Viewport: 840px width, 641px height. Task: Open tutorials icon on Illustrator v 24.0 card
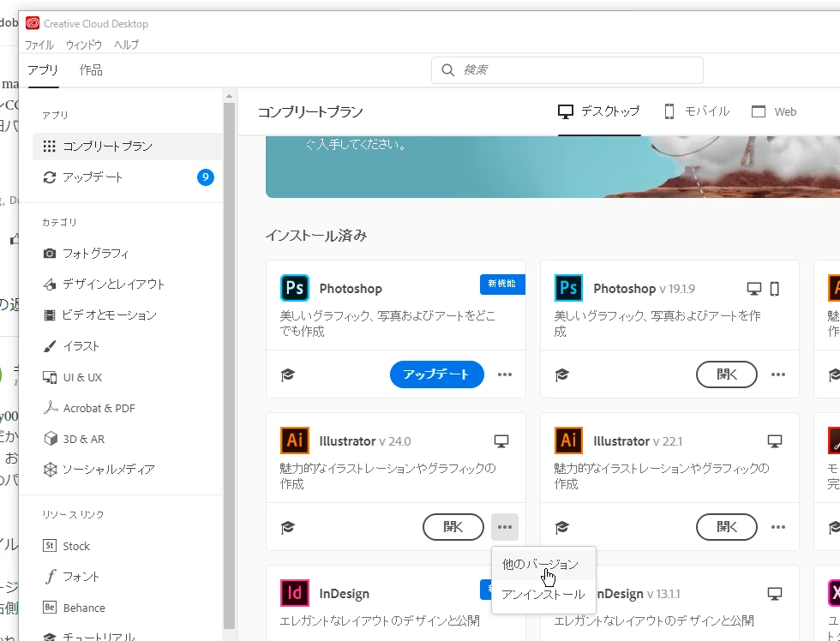(x=288, y=528)
